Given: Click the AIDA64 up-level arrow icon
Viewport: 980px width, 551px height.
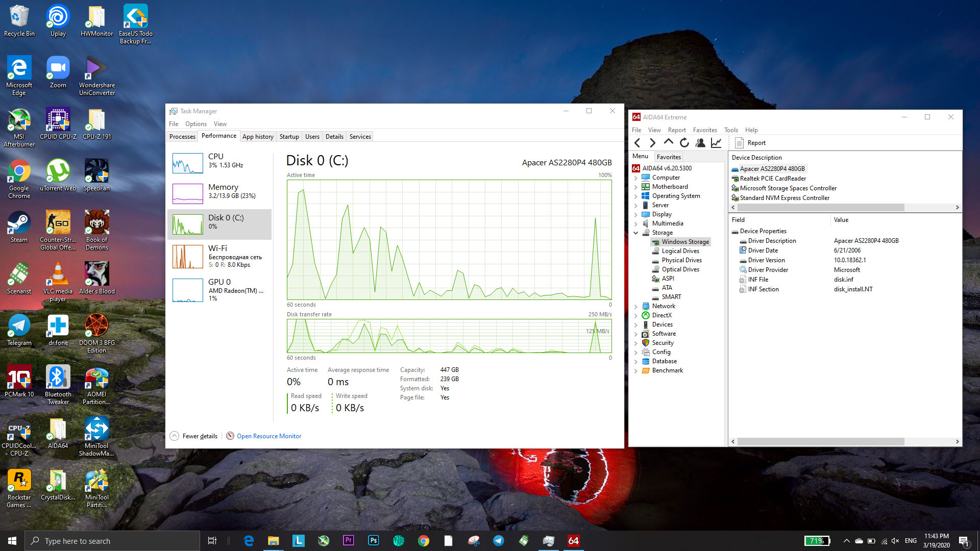Looking at the screenshot, I should tap(668, 142).
